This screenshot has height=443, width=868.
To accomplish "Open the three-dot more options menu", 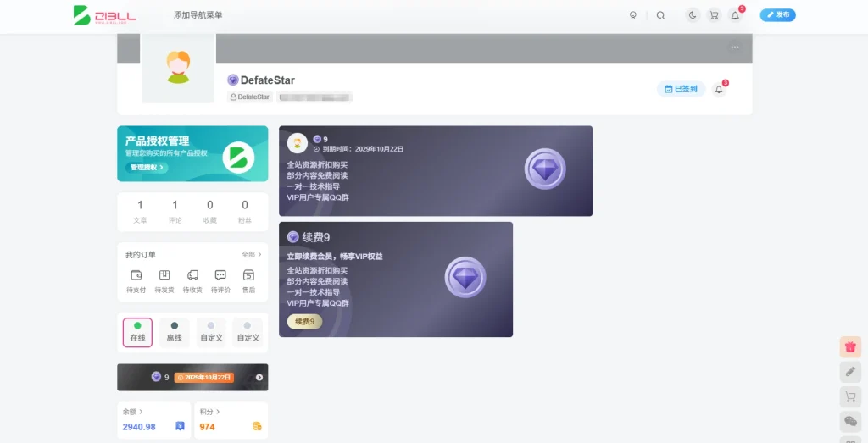I will pos(734,47).
